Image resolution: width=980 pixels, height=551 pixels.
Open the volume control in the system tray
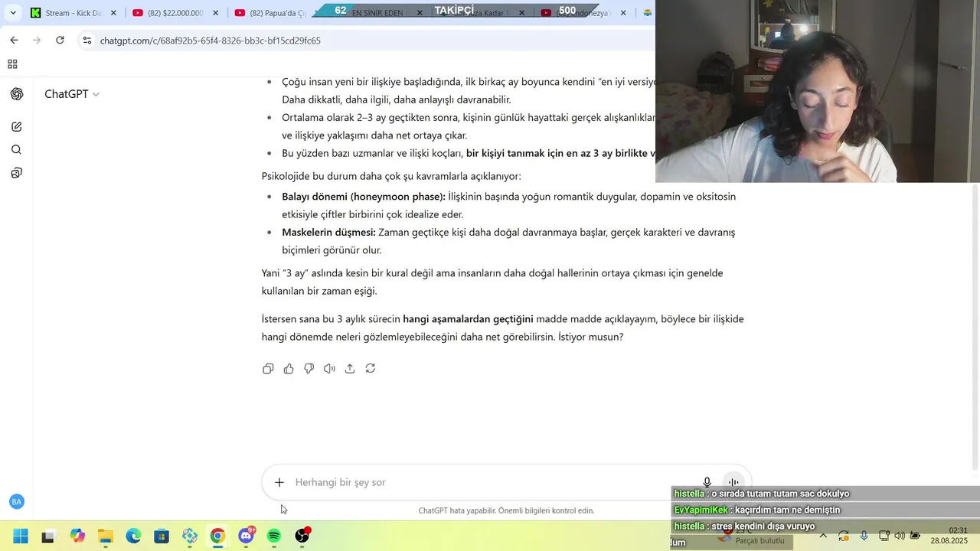point(900,536)
